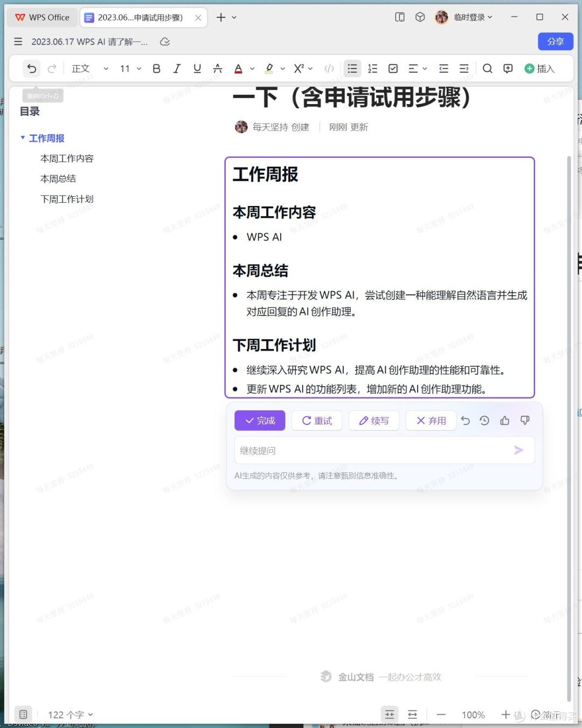Discard AI result with 弃用
This screenshot has height=728, width=582.
431,421
